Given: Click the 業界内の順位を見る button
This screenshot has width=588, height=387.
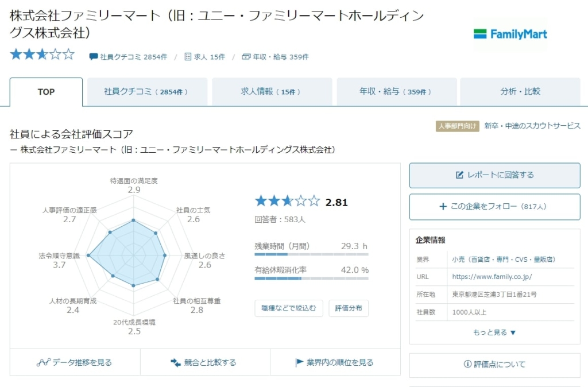Looking at the screenshot, I should click(x=335, y=363).
